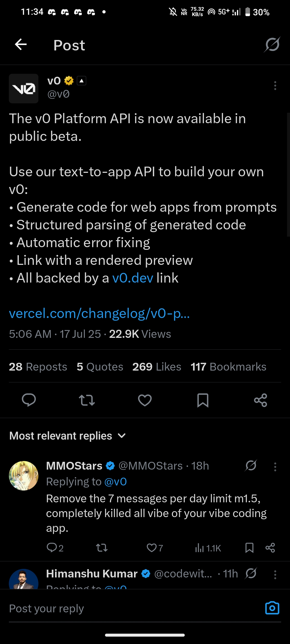This screenshot has width=290, height=644.
Task: Open the v0 profile avatar
Action: (24, 89)
